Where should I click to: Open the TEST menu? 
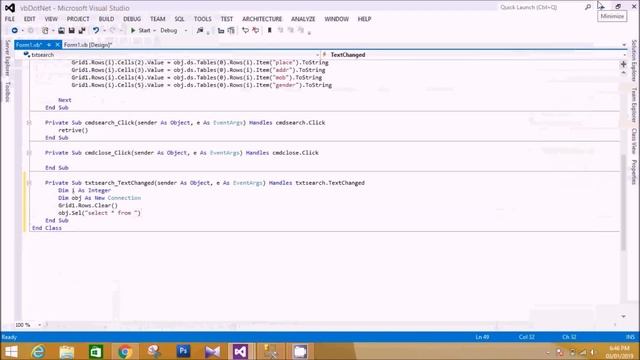pos(227,19)
